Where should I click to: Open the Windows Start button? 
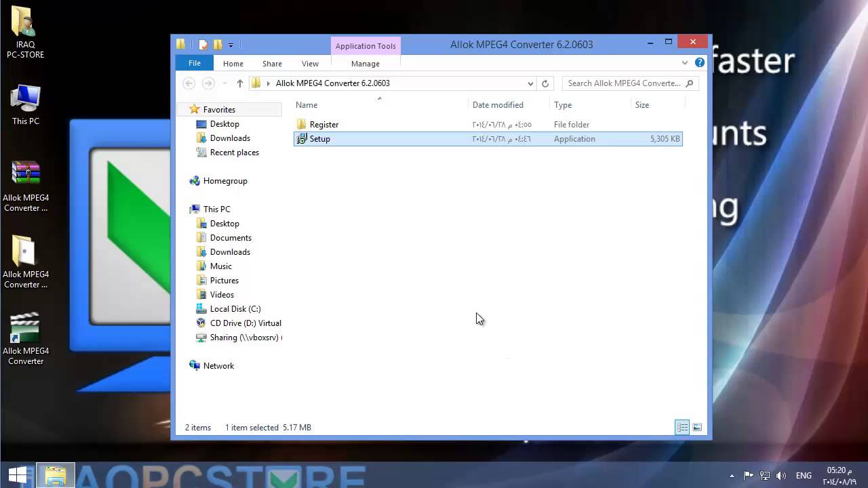click(x=18, y=475)
